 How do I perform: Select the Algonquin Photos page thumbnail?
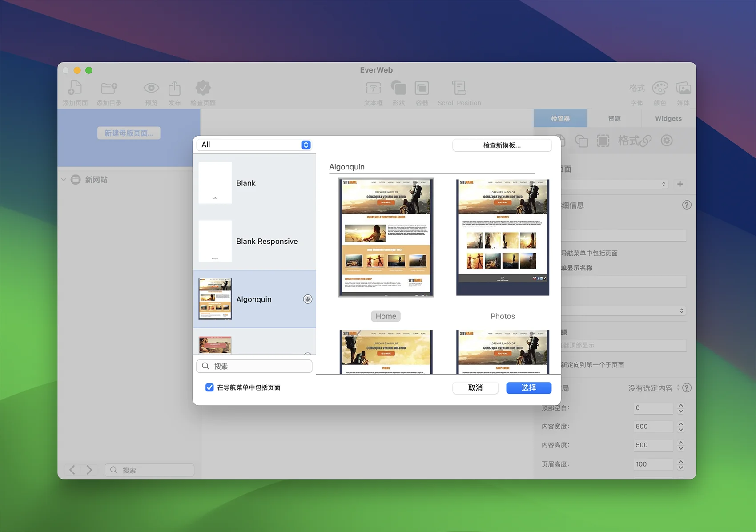click(503, 238)
